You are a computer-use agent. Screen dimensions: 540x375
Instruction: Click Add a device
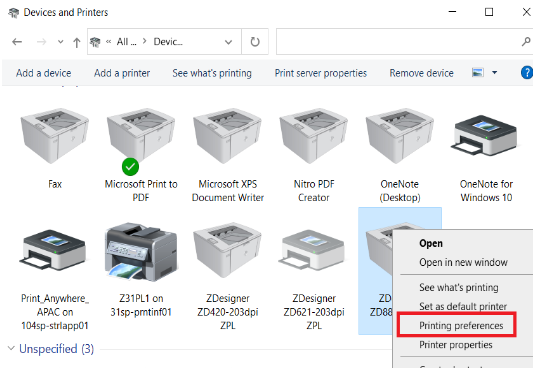(44, 73)
